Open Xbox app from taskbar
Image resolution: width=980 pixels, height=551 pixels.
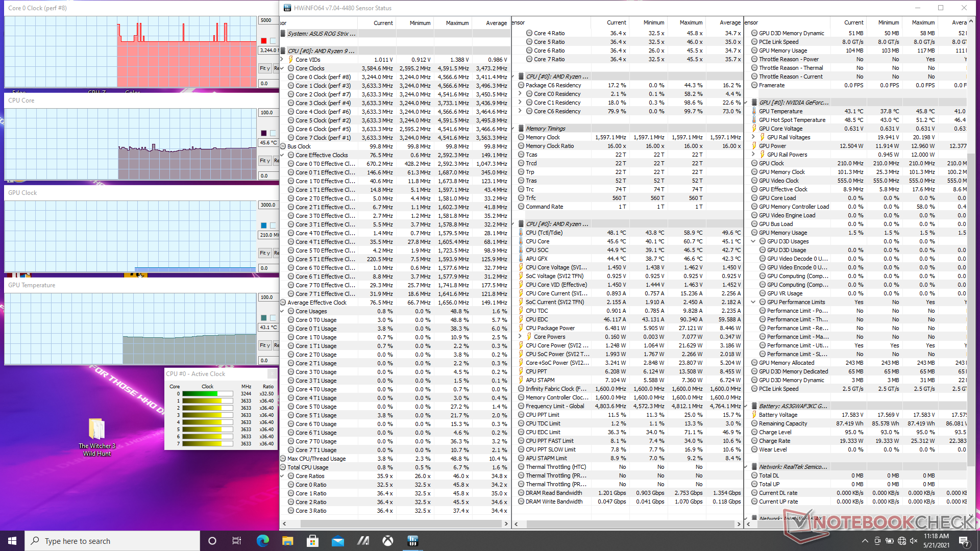coord(388,541)
